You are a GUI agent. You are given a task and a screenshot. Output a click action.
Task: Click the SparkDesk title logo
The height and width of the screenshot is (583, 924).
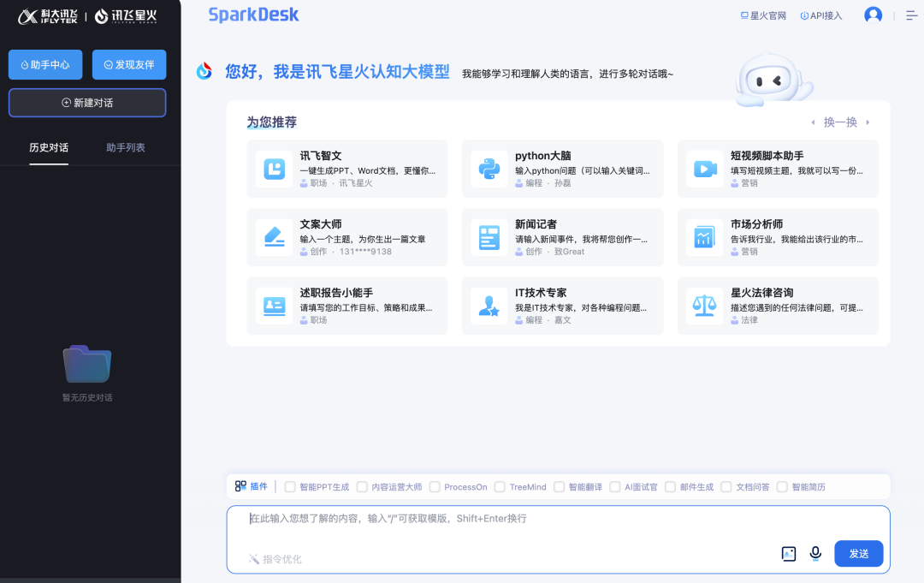pos(253,15)
